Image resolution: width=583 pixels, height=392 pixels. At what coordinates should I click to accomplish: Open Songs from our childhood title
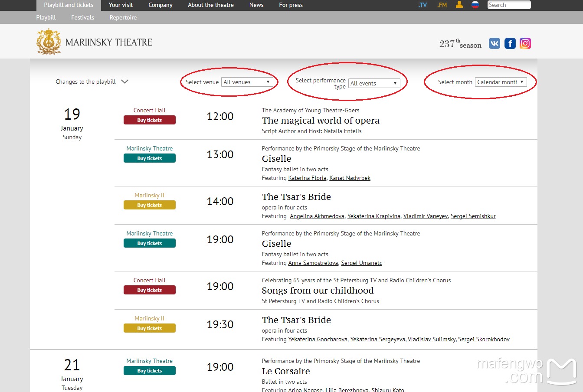(x=318, y=291)
